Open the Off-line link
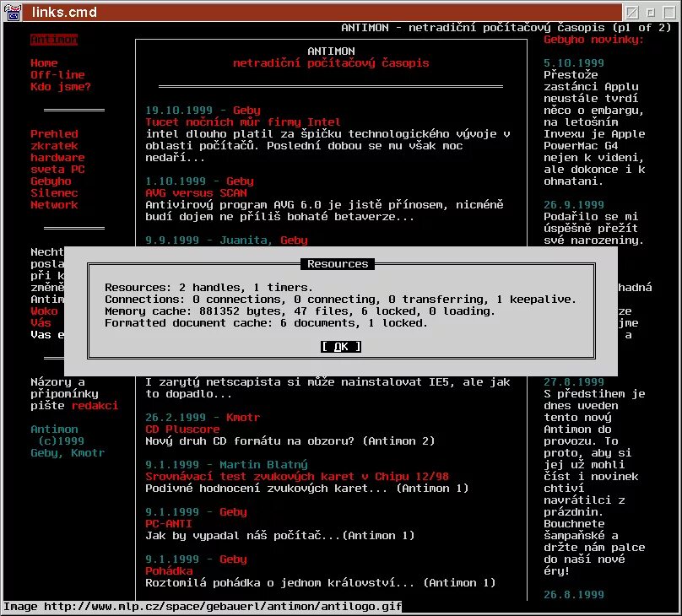 pos(57,75)
